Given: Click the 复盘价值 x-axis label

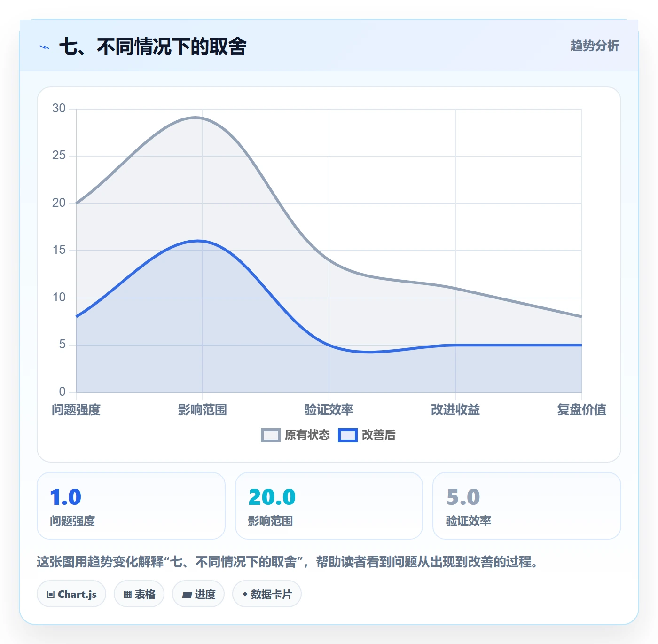Looking at the screenshot, I should tap(581, 410).
